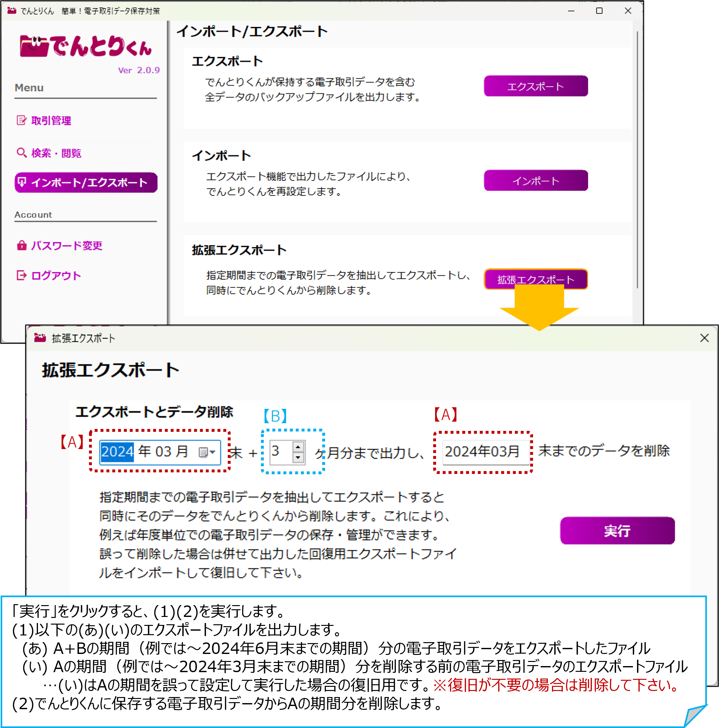Decrease the month count with down arrow
The width and height of the screenshot is (719, 728).
[298, 457]
